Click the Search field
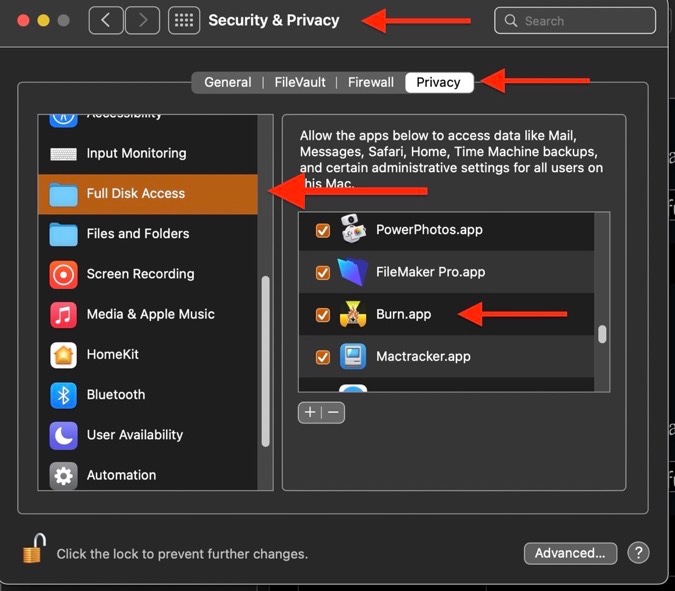Viewport: 675px width, 591px height. [x=575, y=20]
